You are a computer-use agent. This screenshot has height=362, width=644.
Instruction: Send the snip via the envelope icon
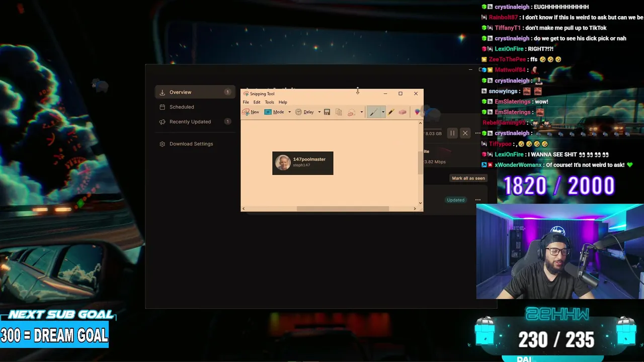tap(352, 112)
